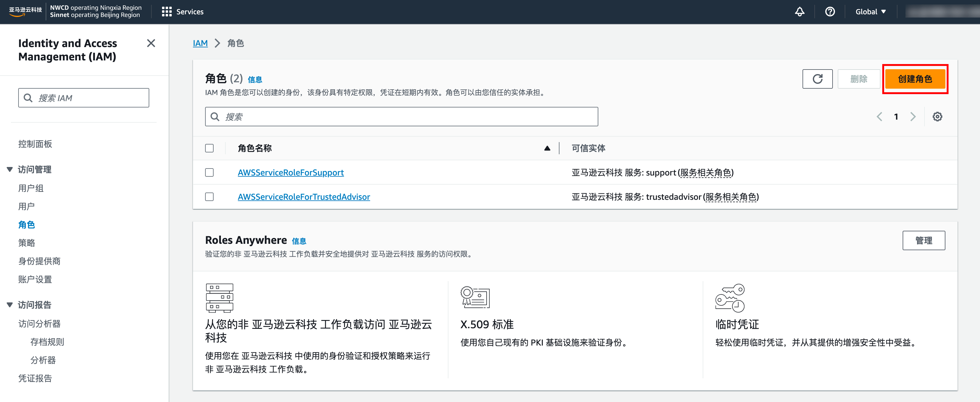Go to previous page of roles
Image resolution: width=980 pixels, height=402 pixels.
879,117
